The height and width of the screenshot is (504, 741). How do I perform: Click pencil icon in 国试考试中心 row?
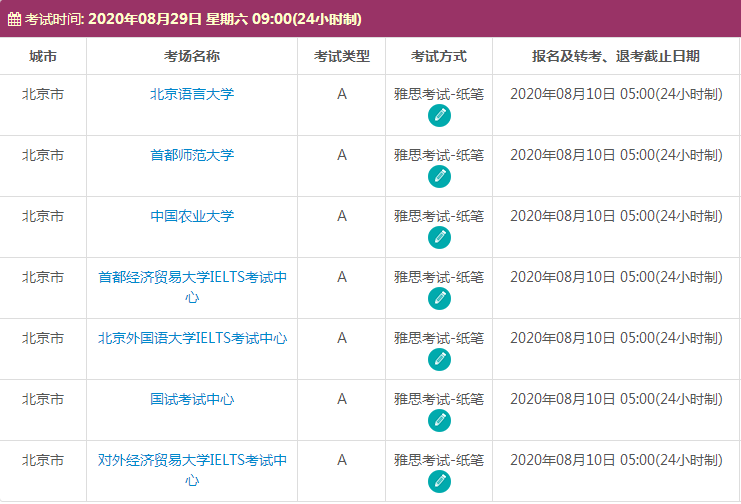click(439, 421)
